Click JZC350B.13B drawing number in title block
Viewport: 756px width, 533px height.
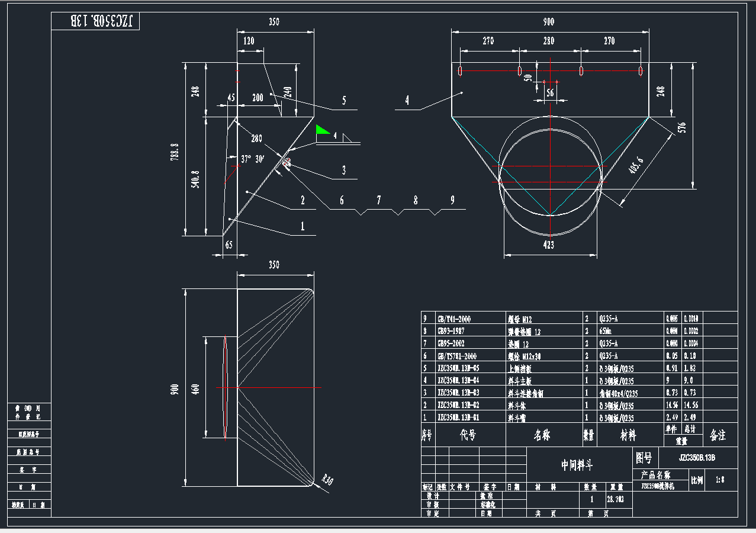pyautogui.click(x=697, y=458)
